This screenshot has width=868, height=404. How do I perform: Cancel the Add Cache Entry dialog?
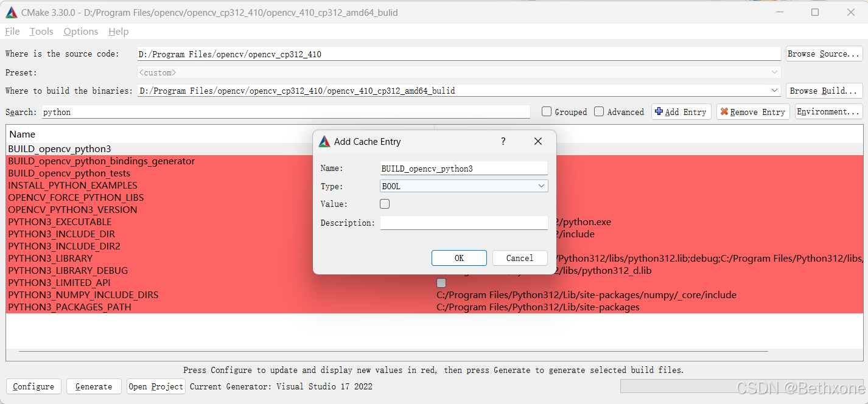[519, 258]
